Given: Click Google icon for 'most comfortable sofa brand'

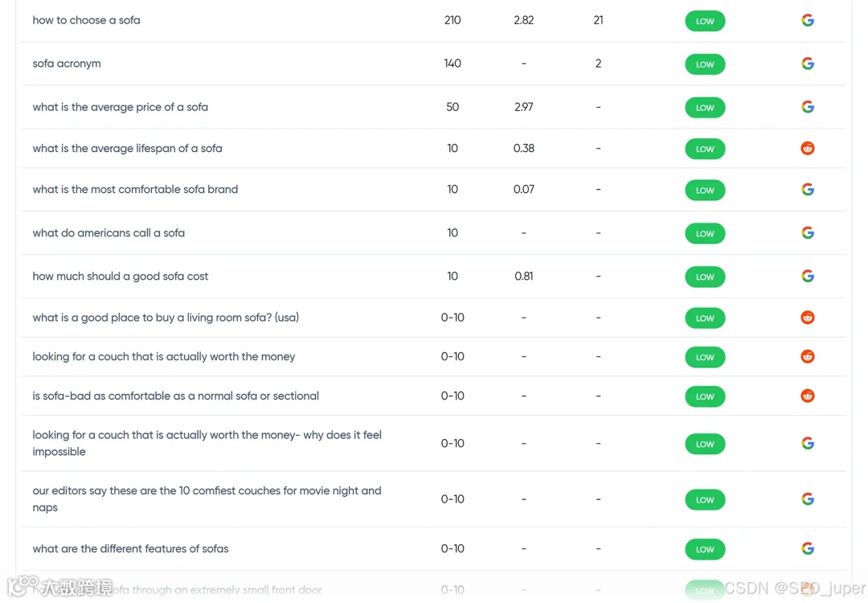Looking at the screenshot, I should coord(808,190).
